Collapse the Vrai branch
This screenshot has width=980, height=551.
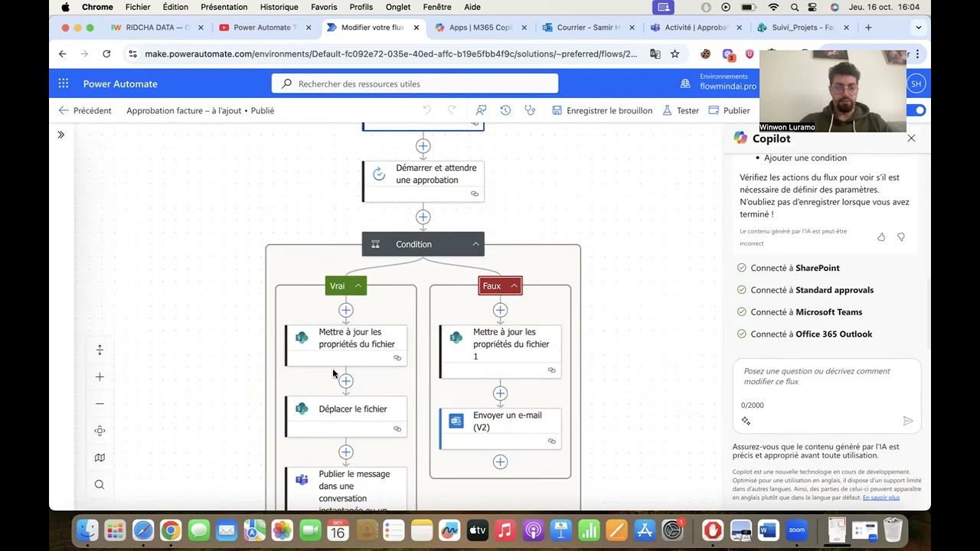pos(358,285)
